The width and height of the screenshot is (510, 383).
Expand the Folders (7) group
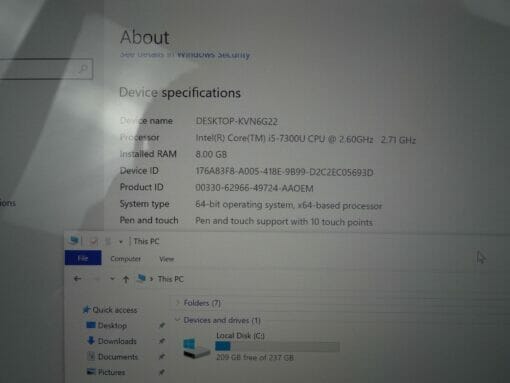click(177, 303)
